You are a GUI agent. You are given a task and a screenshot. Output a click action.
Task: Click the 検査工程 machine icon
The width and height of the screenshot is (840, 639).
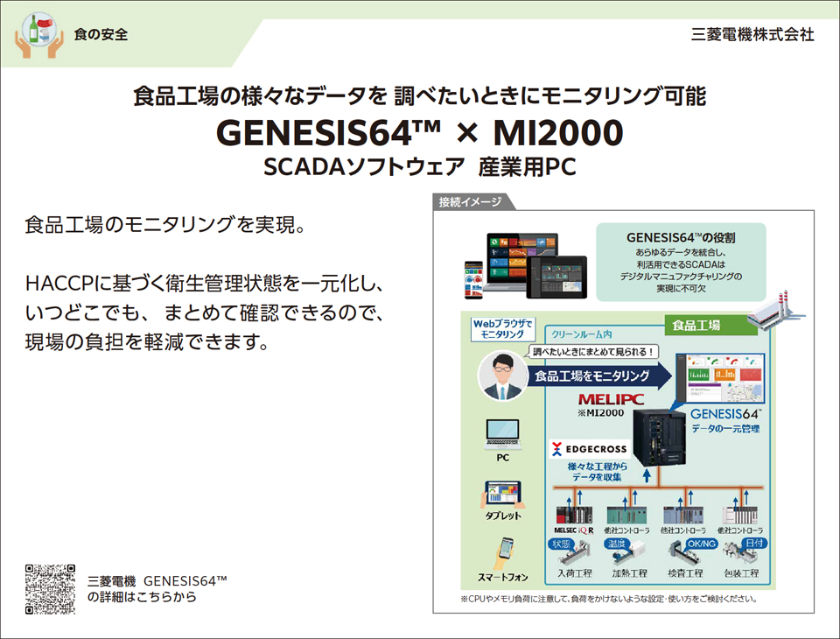click(684, 554)
